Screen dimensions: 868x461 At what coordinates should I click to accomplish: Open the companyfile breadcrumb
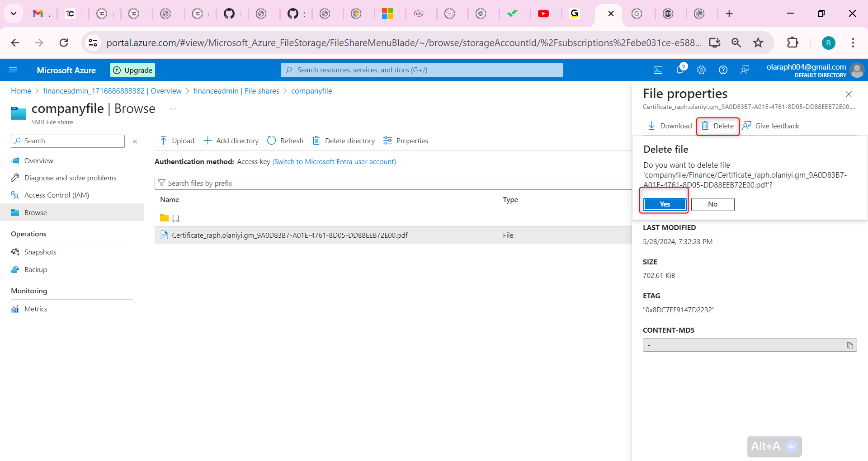click(x=311, y=91)
